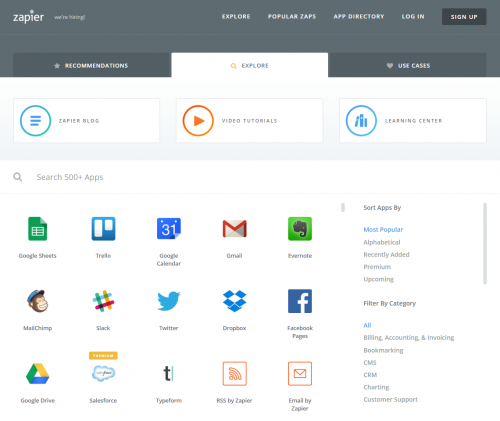Switch to the Use Cases tab
This screenshot has height=421, width=500.
click(407, 65)
